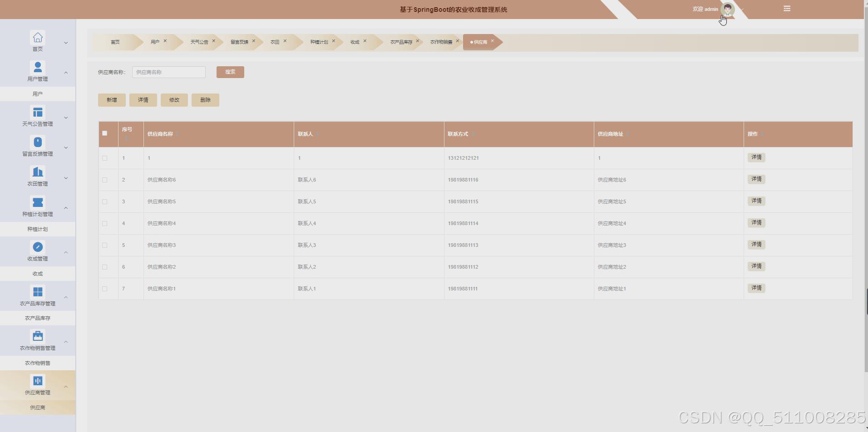The height and width of the screenshot is (432, 868).
Task: Expand the 留言反馈管理 chevron
Action: point(66,147)
